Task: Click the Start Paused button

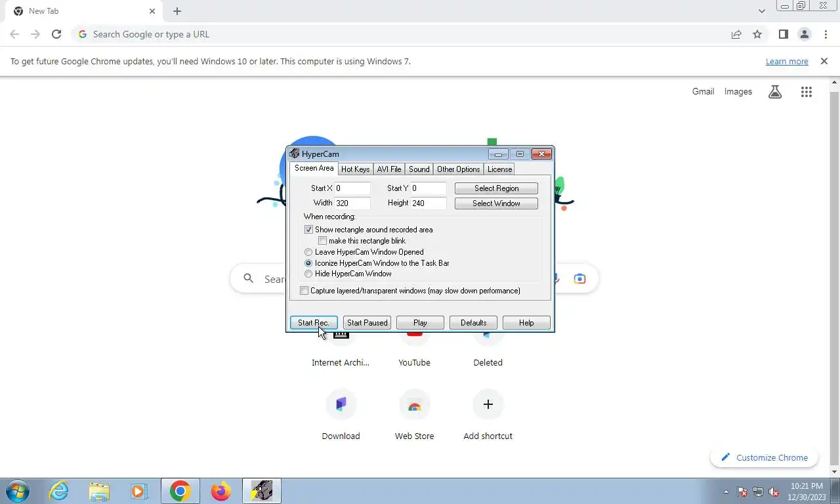Action: point(367,322)
